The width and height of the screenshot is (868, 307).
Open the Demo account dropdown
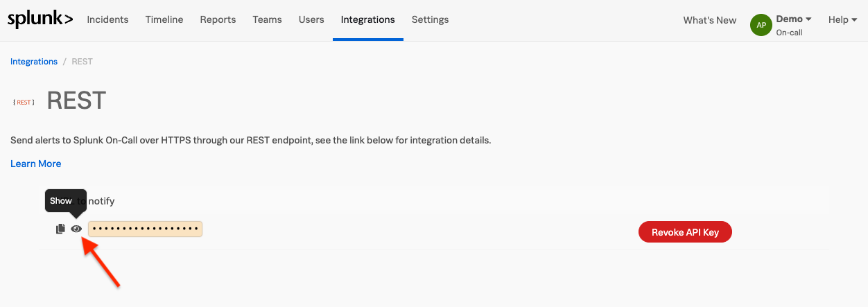pyautogui.click(x=793, y=19)
